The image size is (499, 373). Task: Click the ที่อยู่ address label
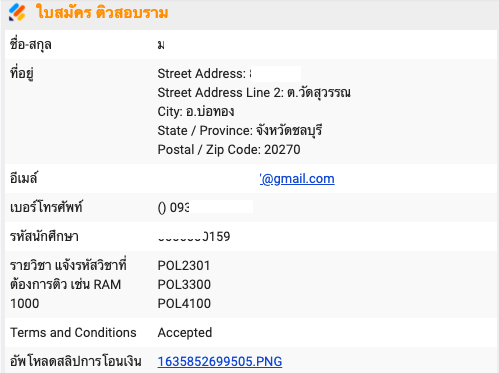(x=22, y=73)
